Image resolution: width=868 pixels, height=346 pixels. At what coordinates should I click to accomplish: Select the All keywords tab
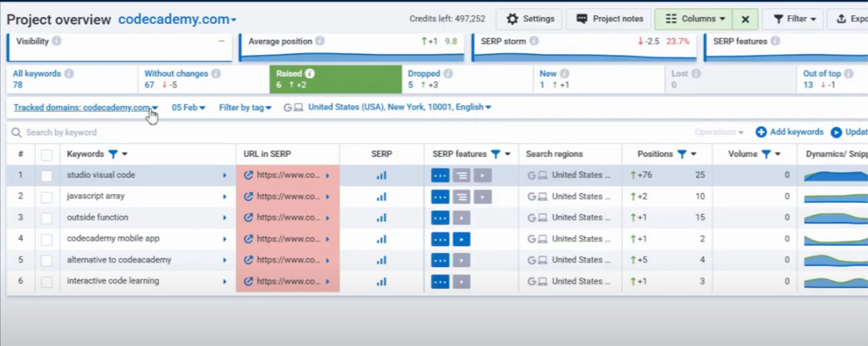coord(71,79)
